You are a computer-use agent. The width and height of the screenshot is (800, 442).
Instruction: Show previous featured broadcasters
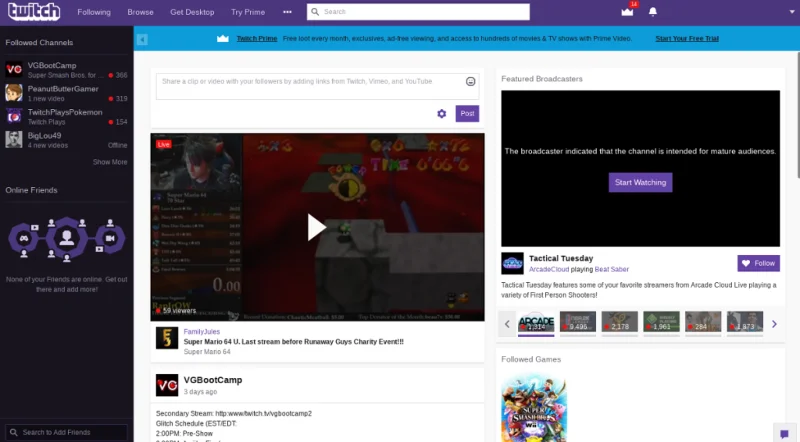(507, 324)
